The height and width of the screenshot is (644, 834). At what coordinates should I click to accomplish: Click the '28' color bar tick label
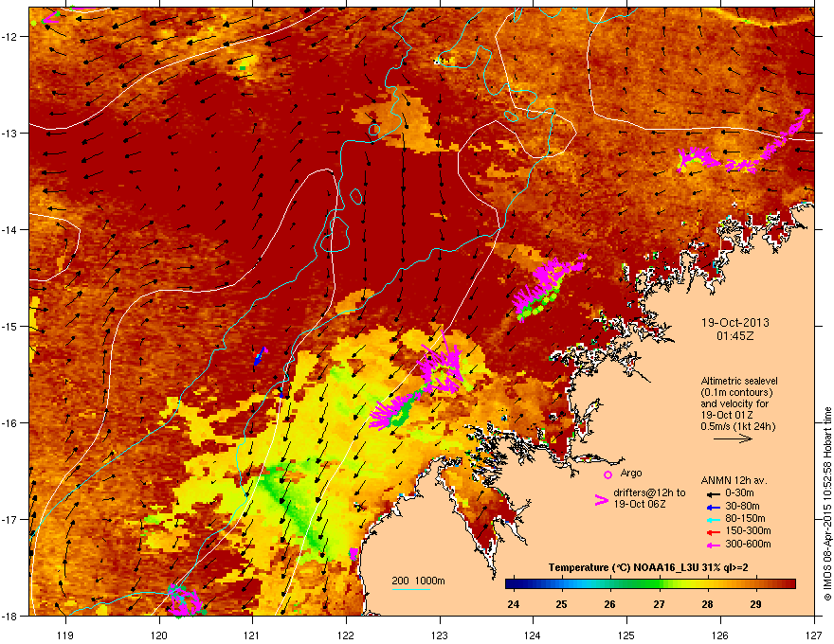click(x=707, y=604)
